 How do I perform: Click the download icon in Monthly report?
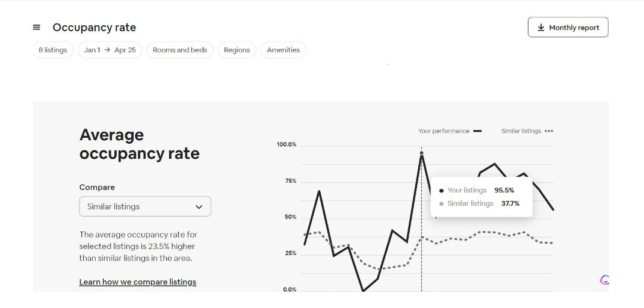[x=541, y=28]
